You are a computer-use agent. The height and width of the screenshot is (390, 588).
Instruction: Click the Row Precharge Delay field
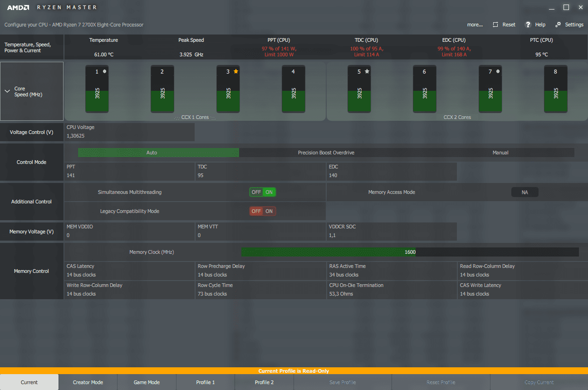260,271
